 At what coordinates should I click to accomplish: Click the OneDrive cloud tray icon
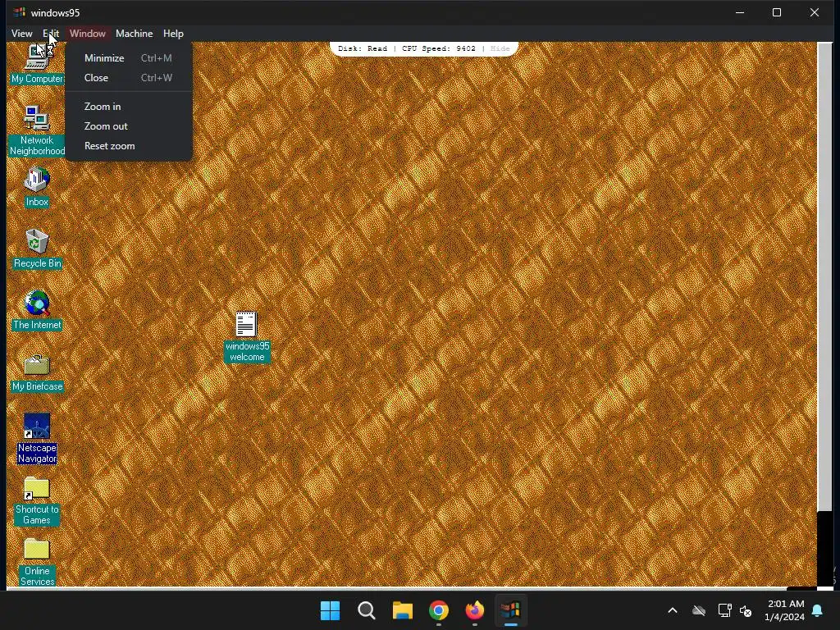[699, 610]
